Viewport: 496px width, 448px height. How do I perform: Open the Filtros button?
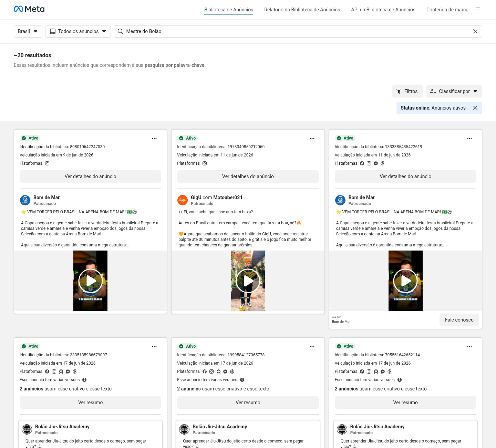point(407,91)
